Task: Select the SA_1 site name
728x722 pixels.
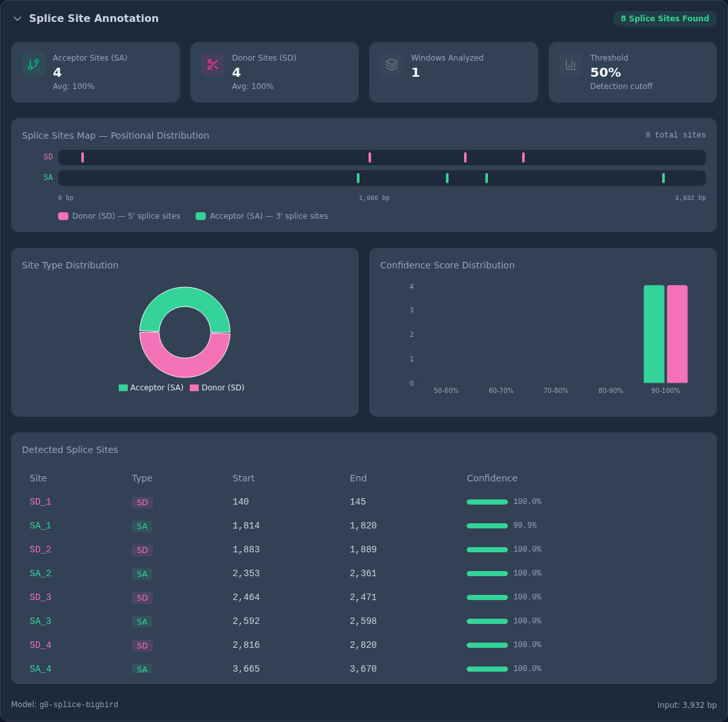Action: [x=41, y=526]
